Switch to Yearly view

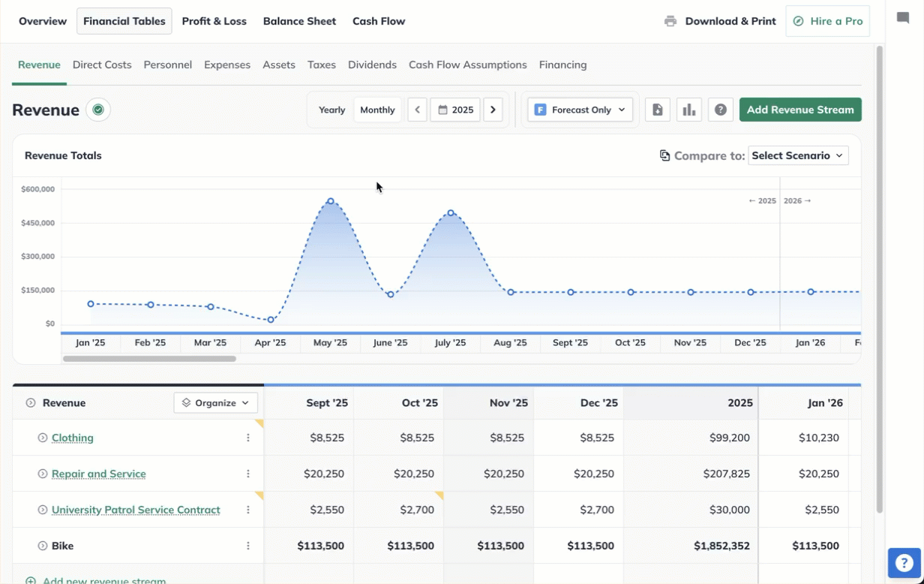click(331, 110)
